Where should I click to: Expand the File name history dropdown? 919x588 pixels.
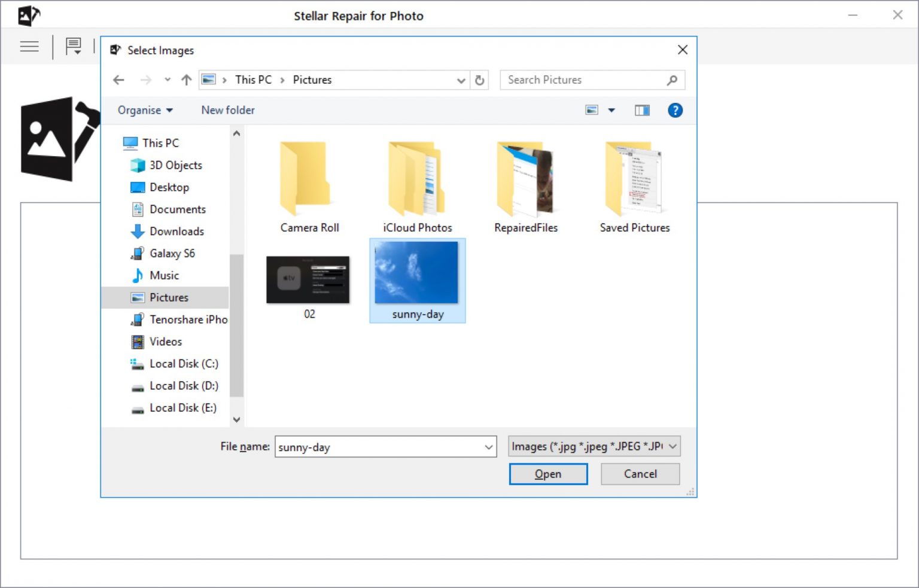click(489, 447)
